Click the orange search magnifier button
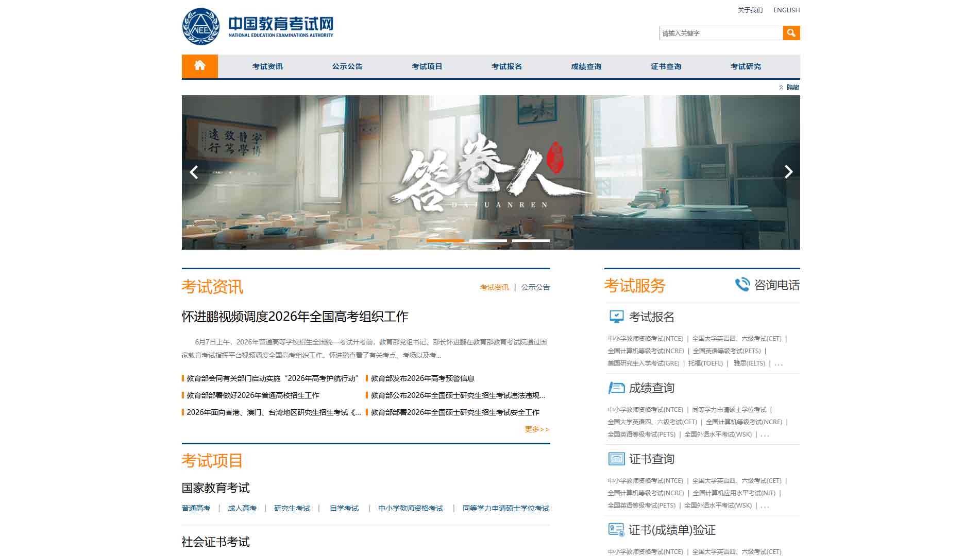The height and width of the screenshot is (556, 980). tap(791, 33)
